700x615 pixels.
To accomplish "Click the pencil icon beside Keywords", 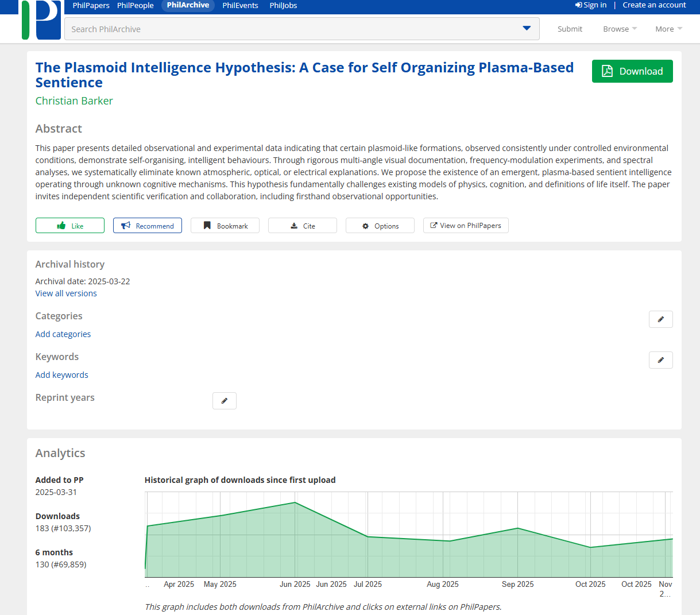I will (x=660, y=360).
